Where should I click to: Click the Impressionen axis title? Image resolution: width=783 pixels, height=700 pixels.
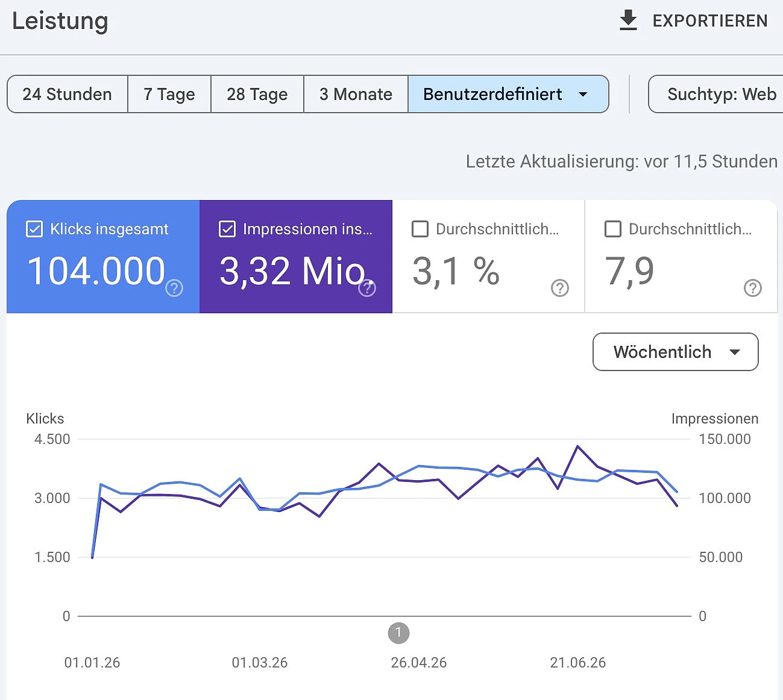(715, 419)
